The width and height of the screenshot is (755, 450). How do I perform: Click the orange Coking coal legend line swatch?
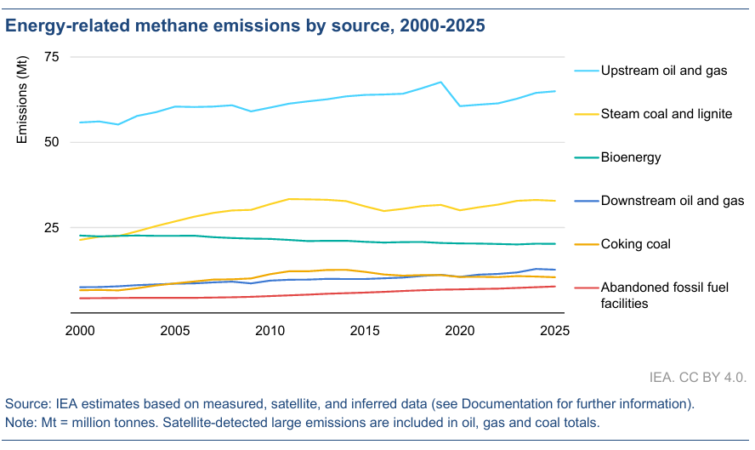coord(586,244)
